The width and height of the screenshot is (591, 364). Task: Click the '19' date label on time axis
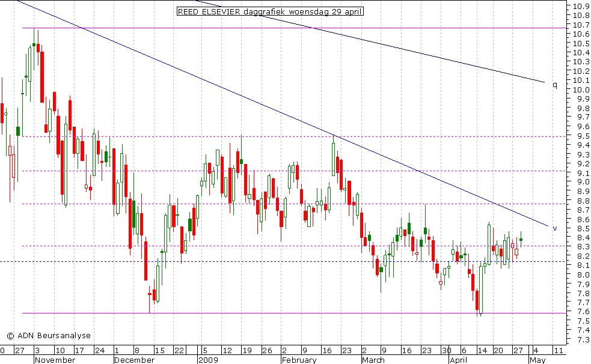tap(247, 350)
